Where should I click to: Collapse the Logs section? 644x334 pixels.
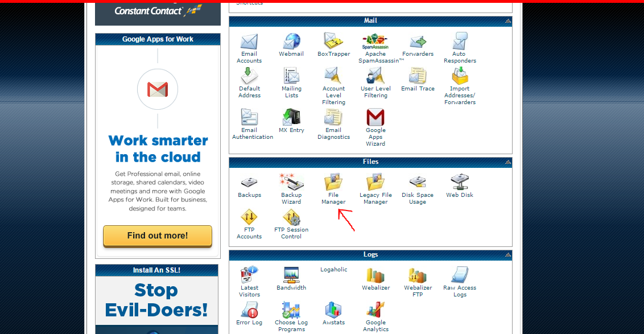[x=507, y=255]
